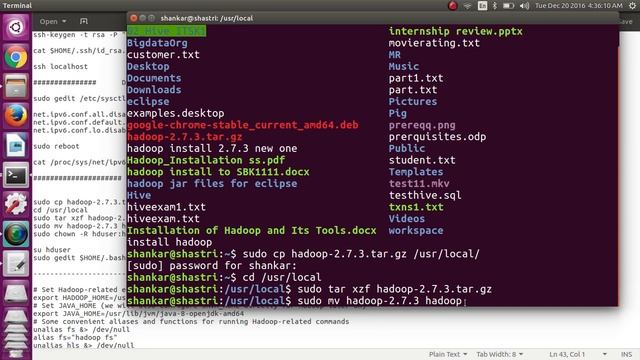Click '[sudo] password for shankar:' line

[x=212, y=266]
